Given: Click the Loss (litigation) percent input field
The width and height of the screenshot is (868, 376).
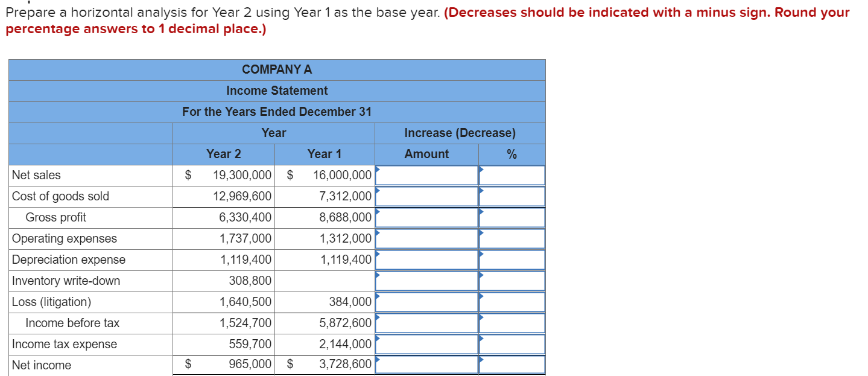Looking at the screenshot, I should (x=512, y=302).
